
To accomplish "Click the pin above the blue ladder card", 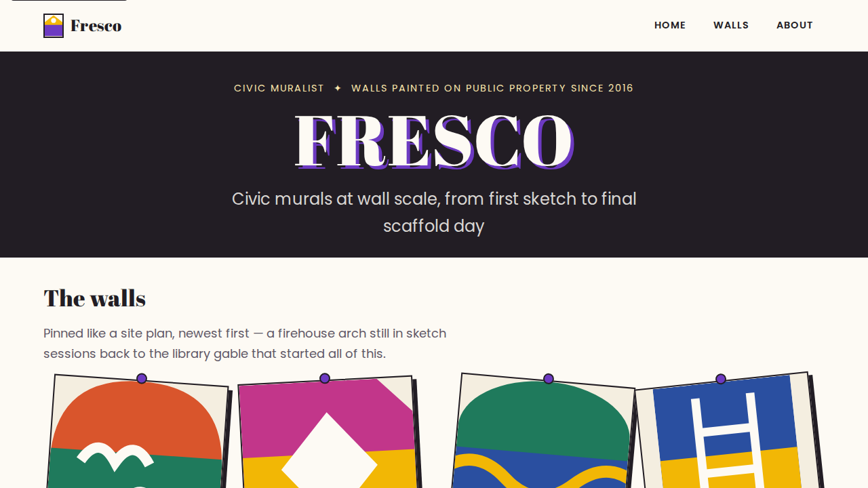I will pyautogui.click(x=721, y=379).
